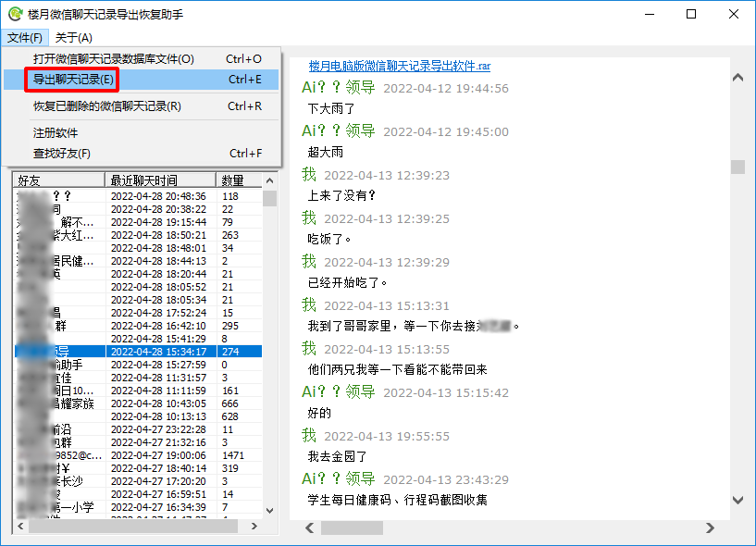Sort by the 好友 column header
The image size is (756, 546).
tap(59, 180)
